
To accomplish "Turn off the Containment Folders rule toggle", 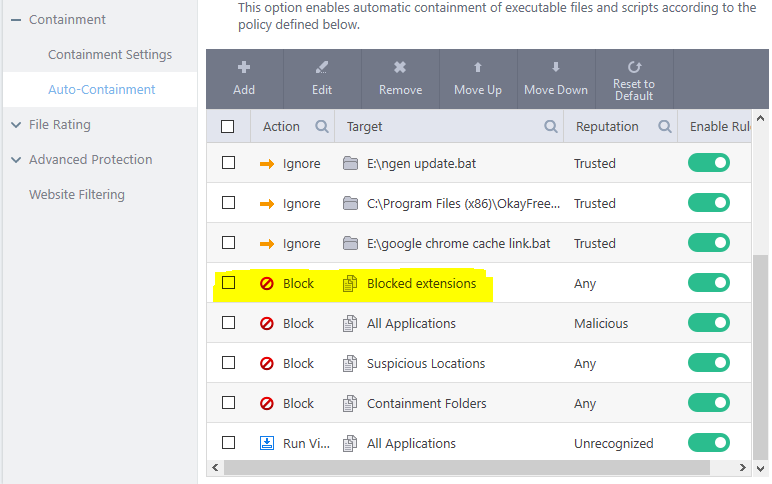I will tap(708, 403).
